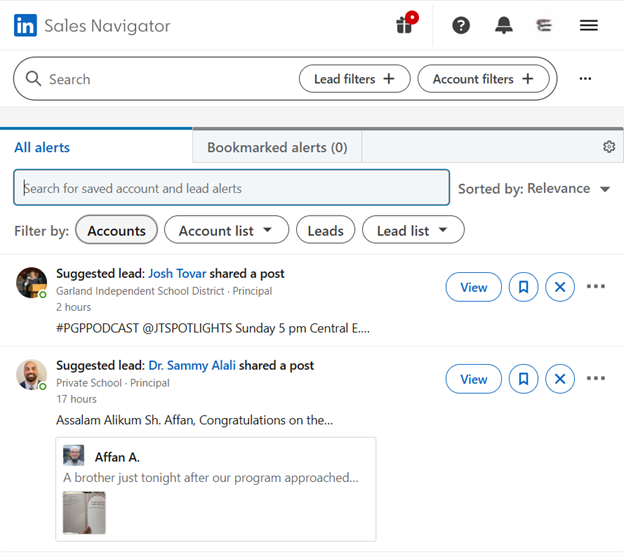Click the 'Assalam Alikum Sh. Affan' post text
This screenshot has width=624, height=557.
pos(195,420)
